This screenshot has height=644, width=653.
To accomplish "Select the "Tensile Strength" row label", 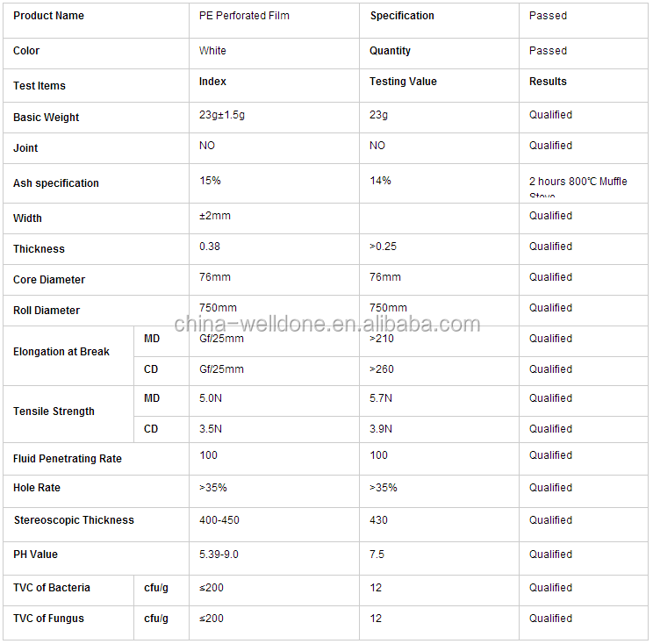I will click(x=54, y=411).
